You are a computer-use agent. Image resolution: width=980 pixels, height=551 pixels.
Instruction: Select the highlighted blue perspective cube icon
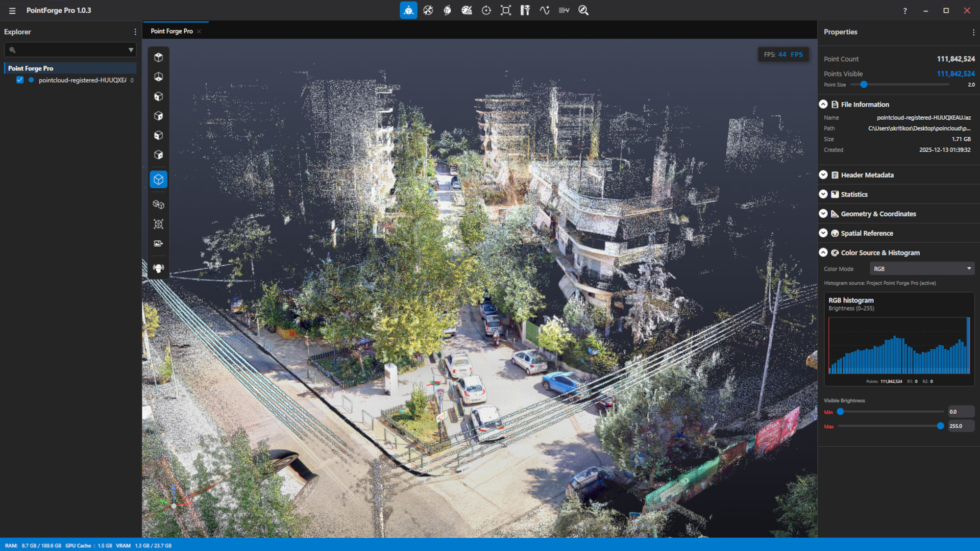point(159,180)
